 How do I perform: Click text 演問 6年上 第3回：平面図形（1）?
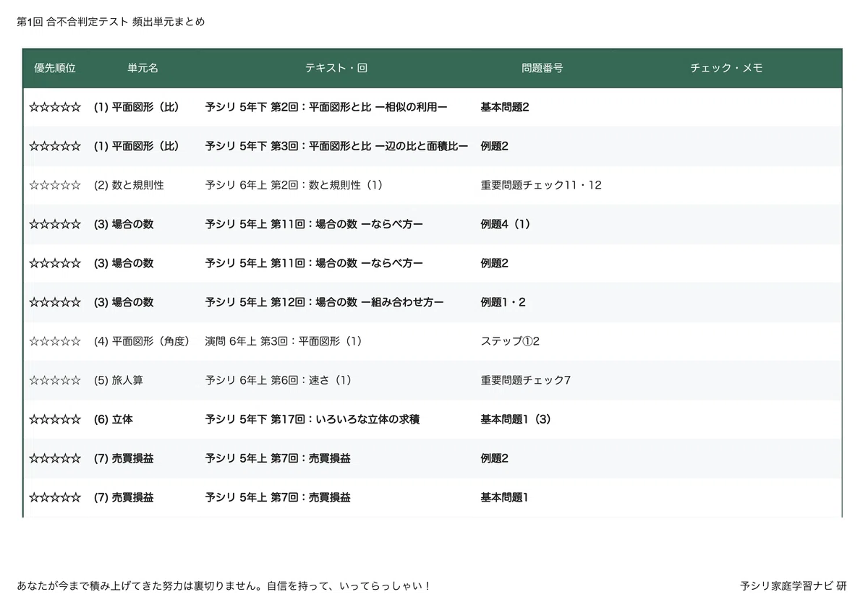pos(284,341)
